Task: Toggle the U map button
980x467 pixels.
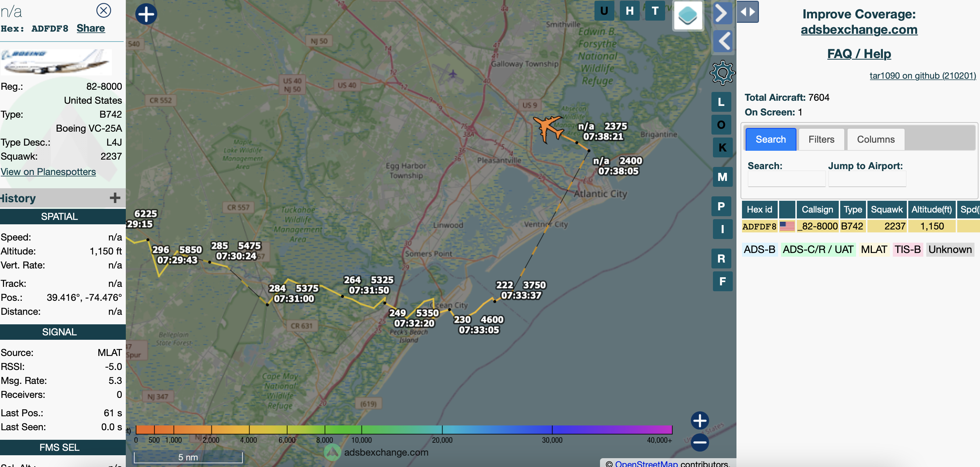Action: pyautogui.click(x=604, y=11)
